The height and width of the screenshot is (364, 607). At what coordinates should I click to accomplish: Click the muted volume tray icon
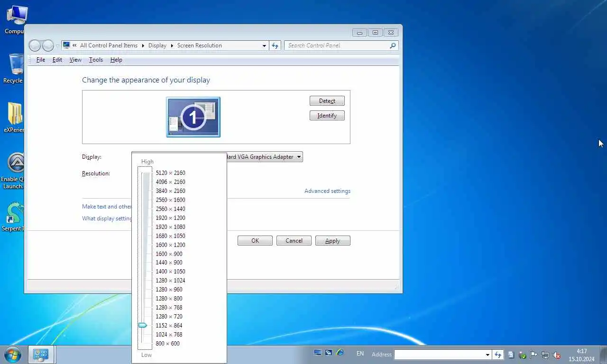(x=557, y=355)
